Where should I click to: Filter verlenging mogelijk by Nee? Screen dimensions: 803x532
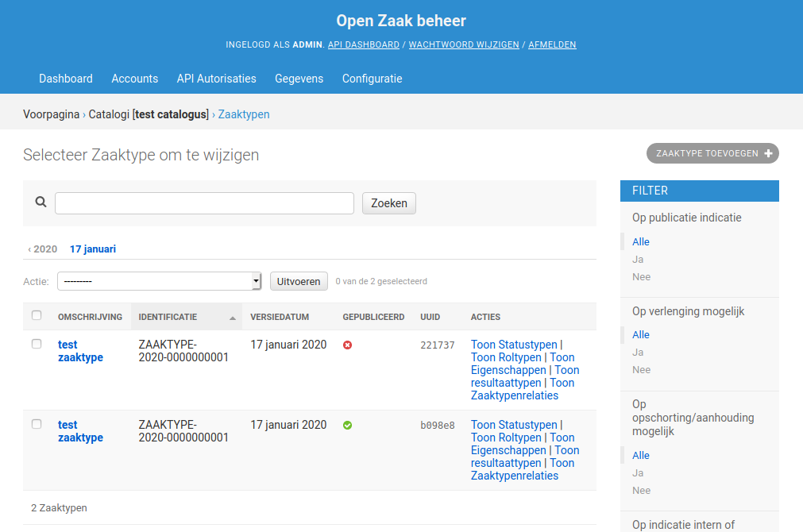pos(641,370)
